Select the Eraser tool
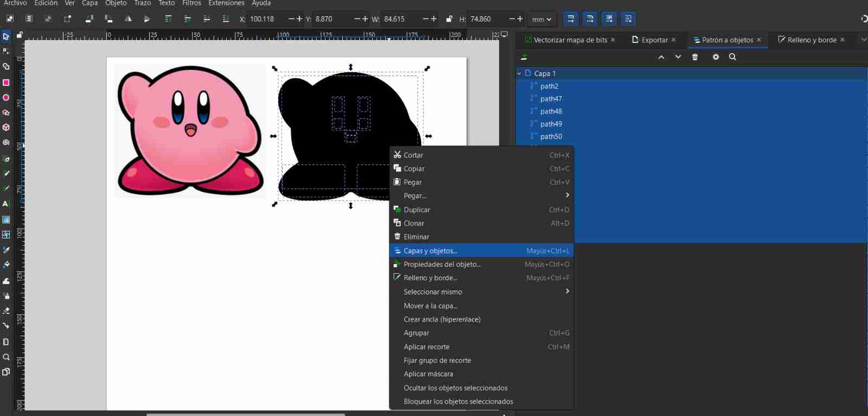868x416 pixels. (6, 311)
